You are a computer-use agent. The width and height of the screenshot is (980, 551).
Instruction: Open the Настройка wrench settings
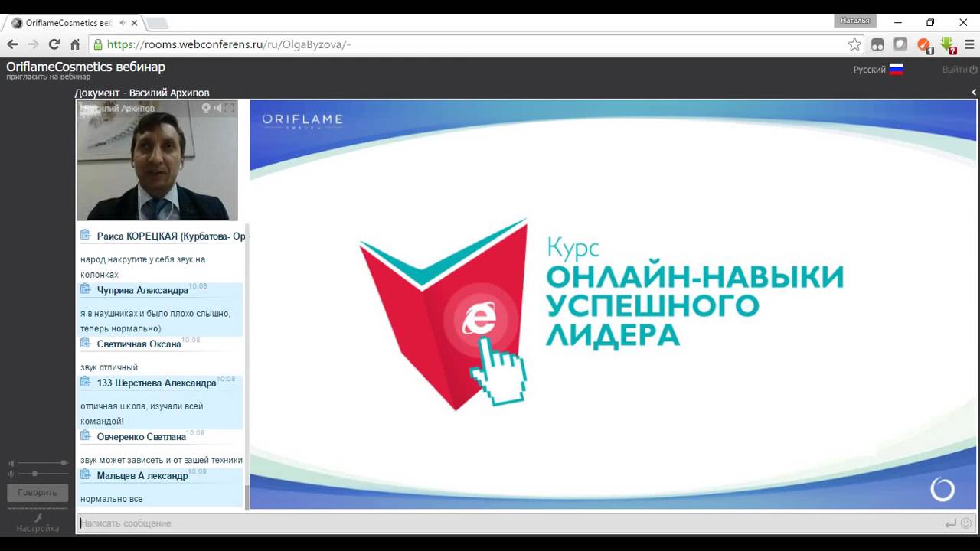[38, 518]
